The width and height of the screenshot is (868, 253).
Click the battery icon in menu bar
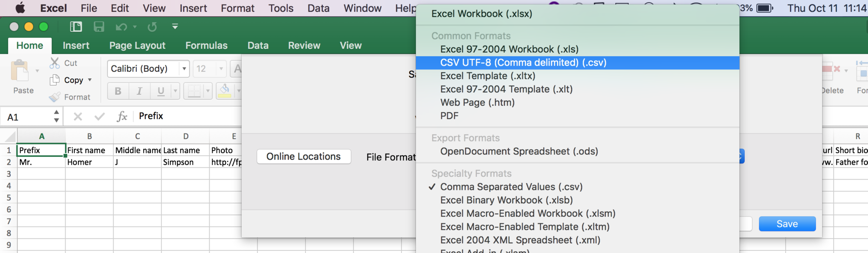point(765,8)
